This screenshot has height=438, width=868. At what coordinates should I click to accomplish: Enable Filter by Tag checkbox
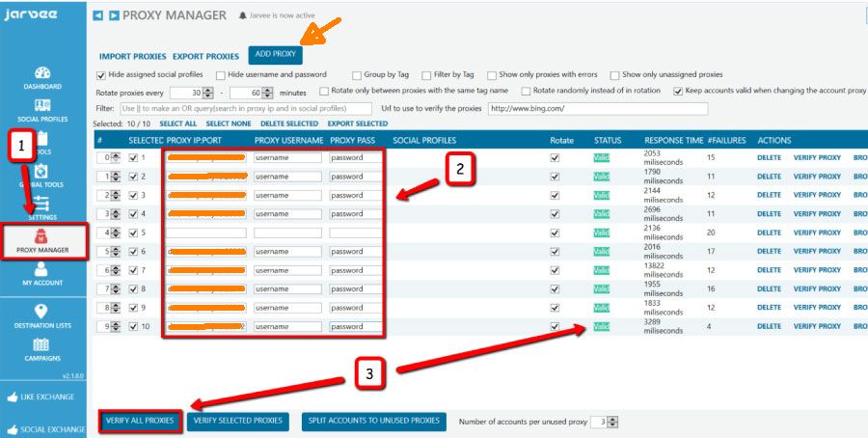click(x=426, y=75)
